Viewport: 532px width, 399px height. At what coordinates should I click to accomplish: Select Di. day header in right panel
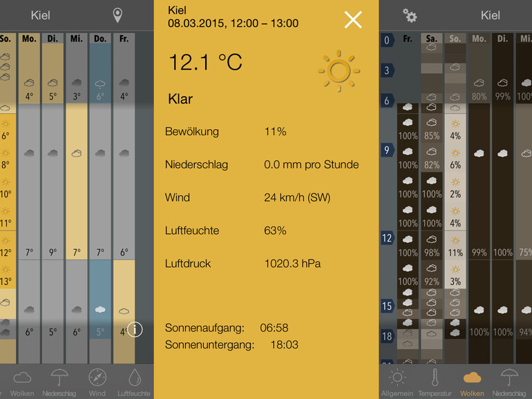click(x=502, y=38)
